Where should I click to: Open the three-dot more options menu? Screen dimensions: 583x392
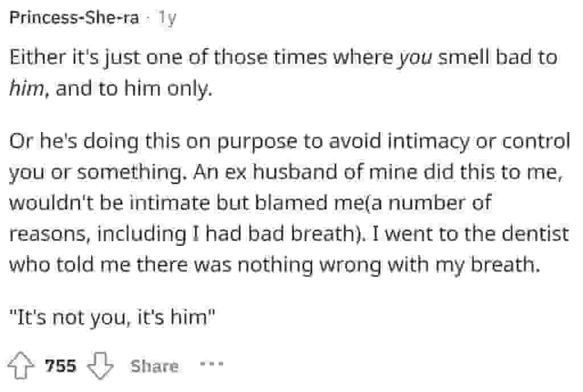click(x=211, y=365)
